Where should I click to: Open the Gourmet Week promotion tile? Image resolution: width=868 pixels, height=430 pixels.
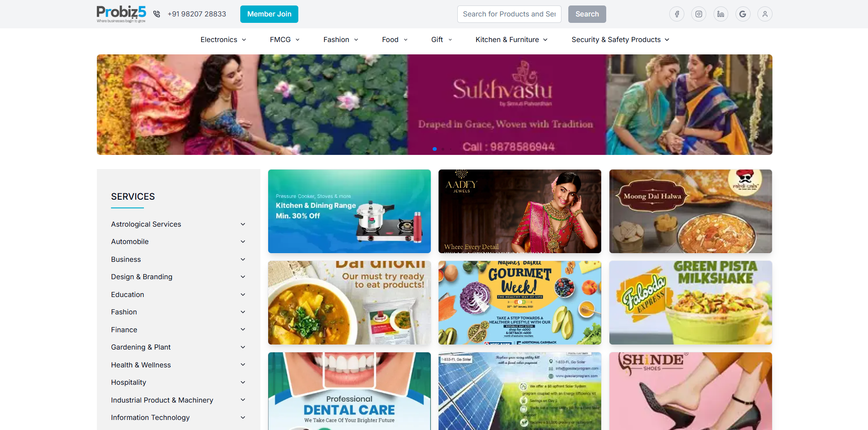(520, 303)
